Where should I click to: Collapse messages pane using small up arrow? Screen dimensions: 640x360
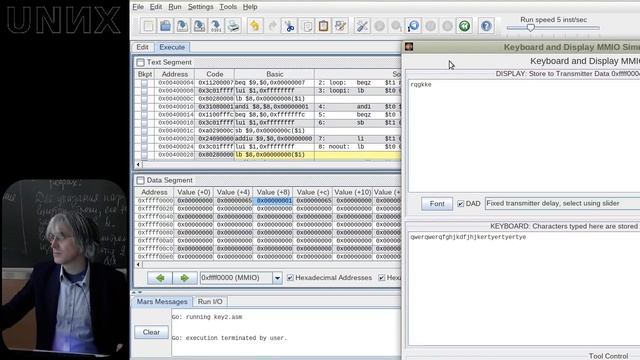pos(134,292)
